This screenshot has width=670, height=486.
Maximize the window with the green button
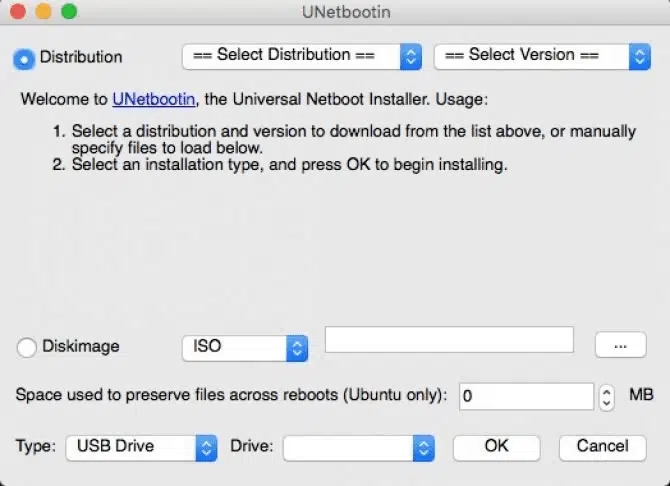click(69, 13)
